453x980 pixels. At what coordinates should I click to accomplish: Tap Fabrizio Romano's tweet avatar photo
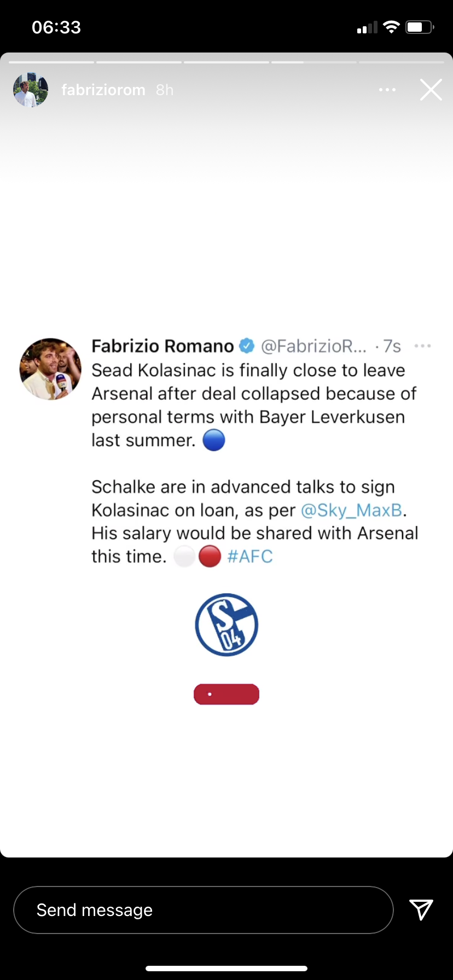click(x=50, y=369)
